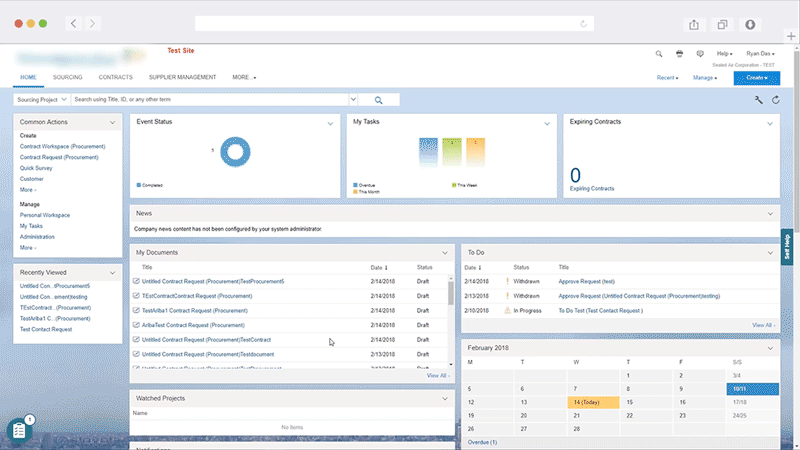Switch to the CONTRACTS tab
The height and width of the screenshot is (450, 800).
(115, 78)
